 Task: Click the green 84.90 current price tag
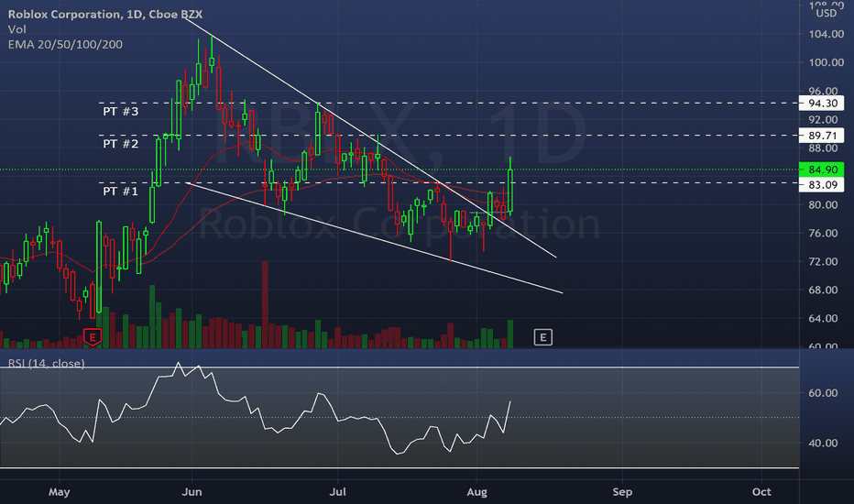(822, 170)
